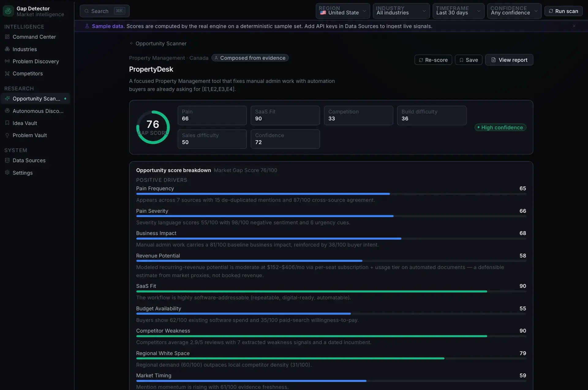Open the Confidence filter dropdown
This screenshot has height=390, width=588.
pyautogui.click(x=514, y=11)
